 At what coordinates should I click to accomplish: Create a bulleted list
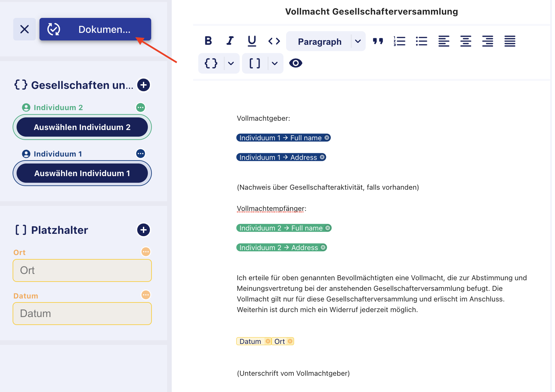click(421, 41)
